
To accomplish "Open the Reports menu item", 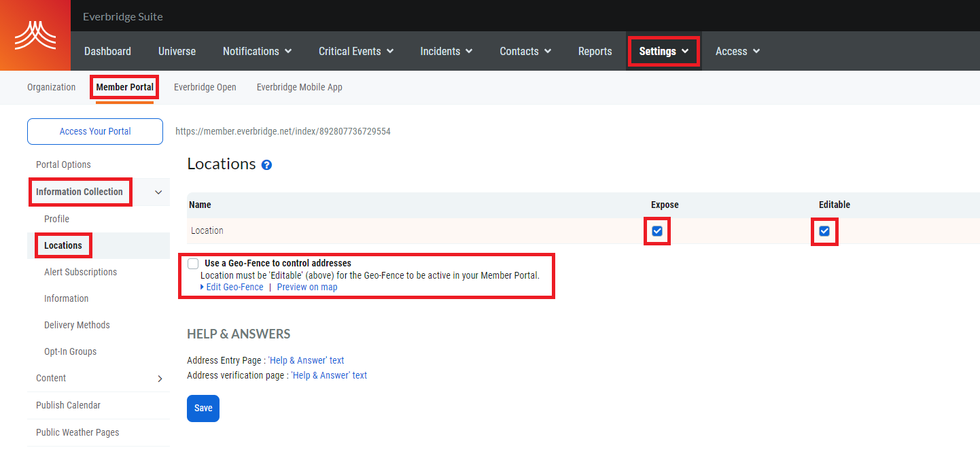I will pos(595,51).
